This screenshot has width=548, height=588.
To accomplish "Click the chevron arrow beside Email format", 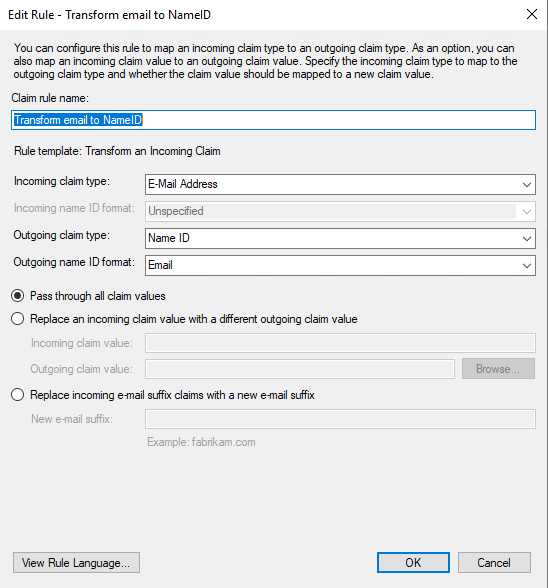I will click(x=527, y=266).
